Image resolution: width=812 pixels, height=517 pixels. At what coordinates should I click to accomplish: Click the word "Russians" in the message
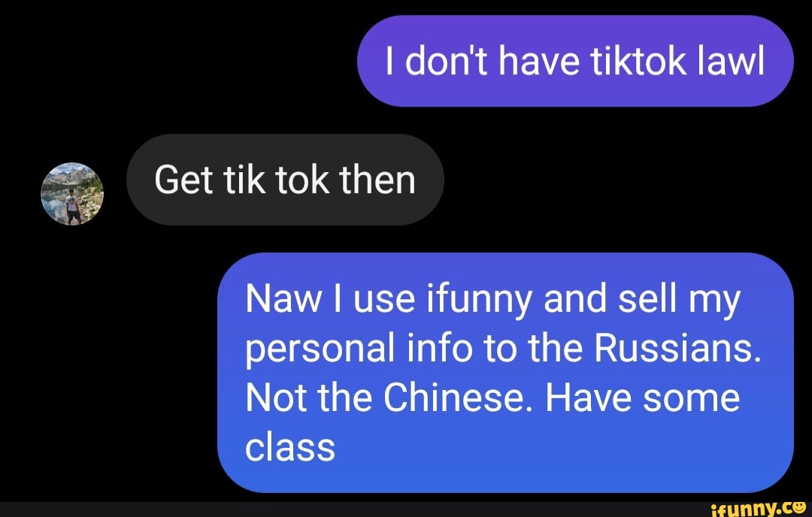[678, 348]
